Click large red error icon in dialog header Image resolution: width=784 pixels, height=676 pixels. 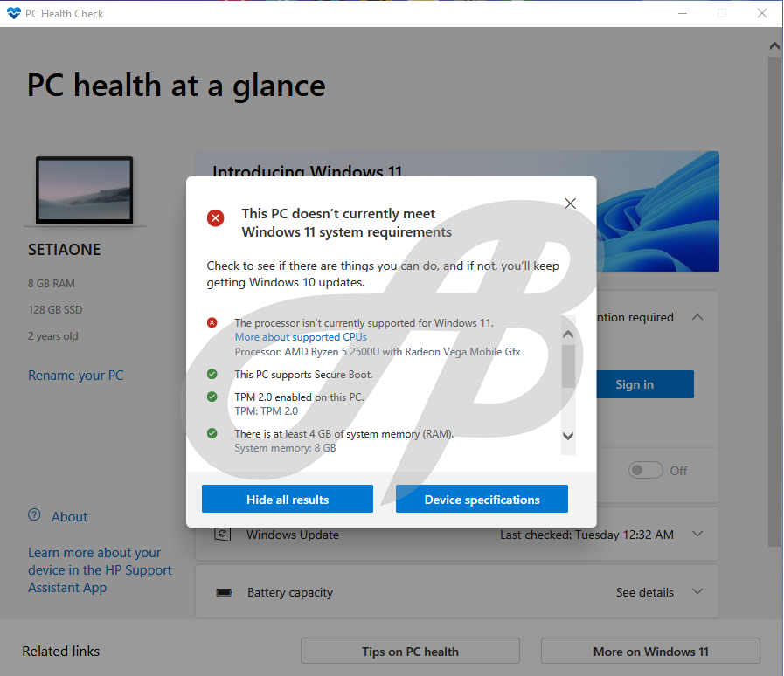tap(216, 217)
